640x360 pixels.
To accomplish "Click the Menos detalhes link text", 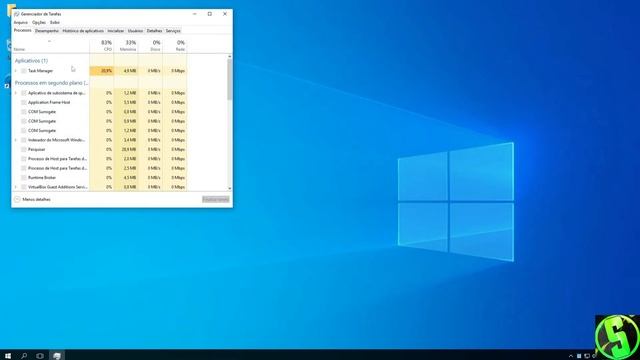I will click(36, 200).
